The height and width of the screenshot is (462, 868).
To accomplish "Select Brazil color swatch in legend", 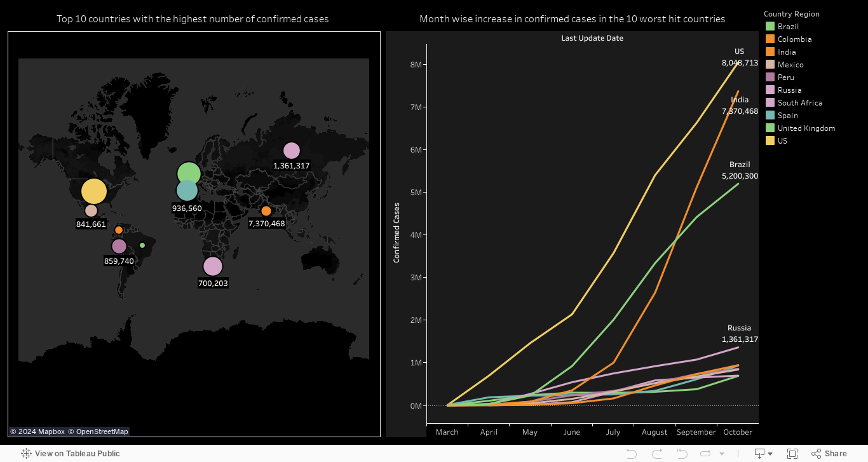I will pos(770,27).
